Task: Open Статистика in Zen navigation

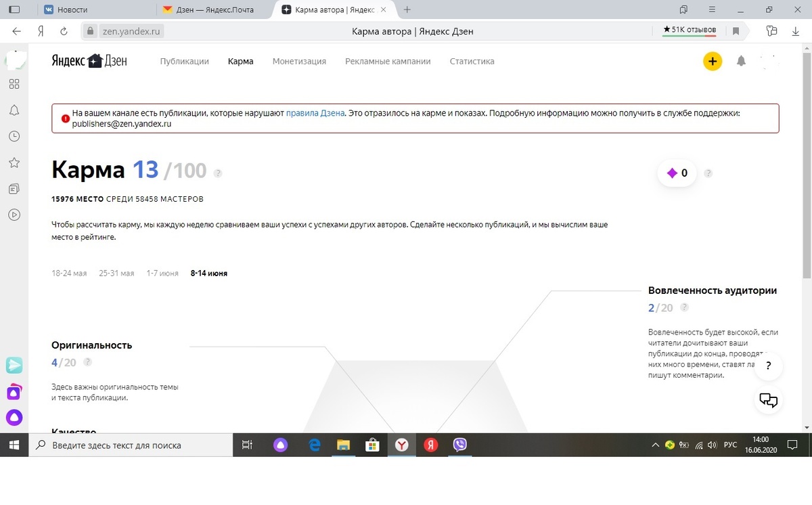Action: (472, 61)
